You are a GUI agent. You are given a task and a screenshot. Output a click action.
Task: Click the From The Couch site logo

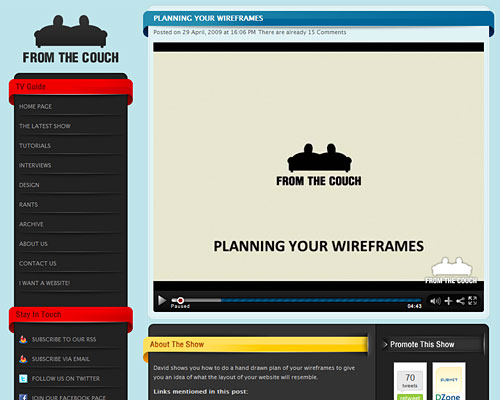pyautogui.click(x=71, y=39)
